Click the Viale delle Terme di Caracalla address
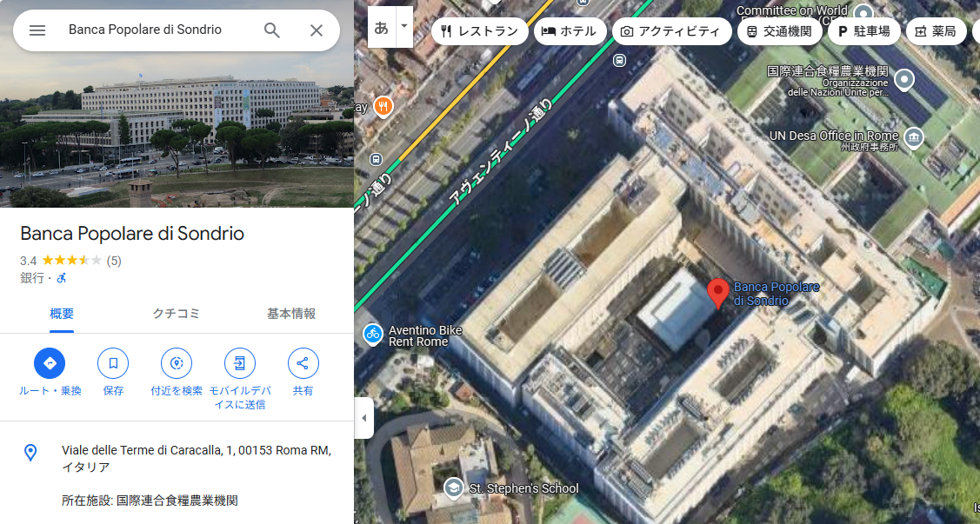Image resolution: width=980 pixels, height=524 pixels. point(197,459)
